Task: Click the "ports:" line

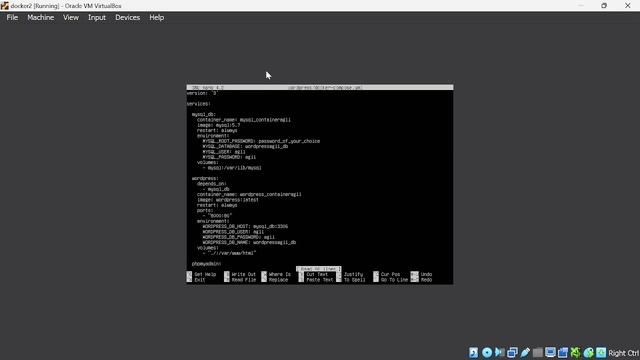Action: point(205,210)
